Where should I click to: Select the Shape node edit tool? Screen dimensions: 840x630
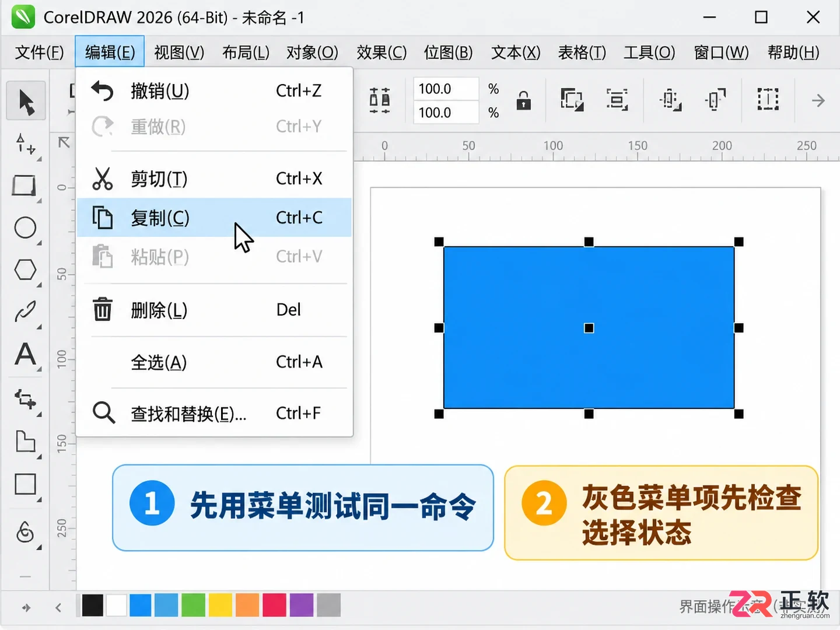26,143
